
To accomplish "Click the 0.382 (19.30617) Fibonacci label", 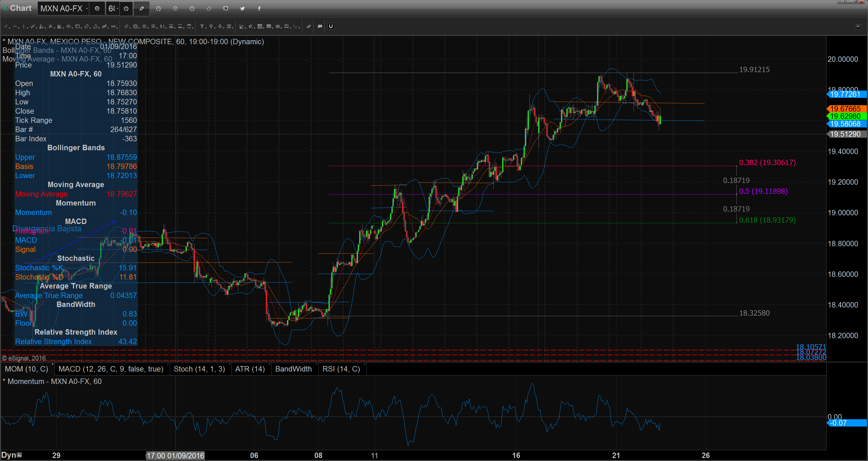I will [x=767, y=162].
